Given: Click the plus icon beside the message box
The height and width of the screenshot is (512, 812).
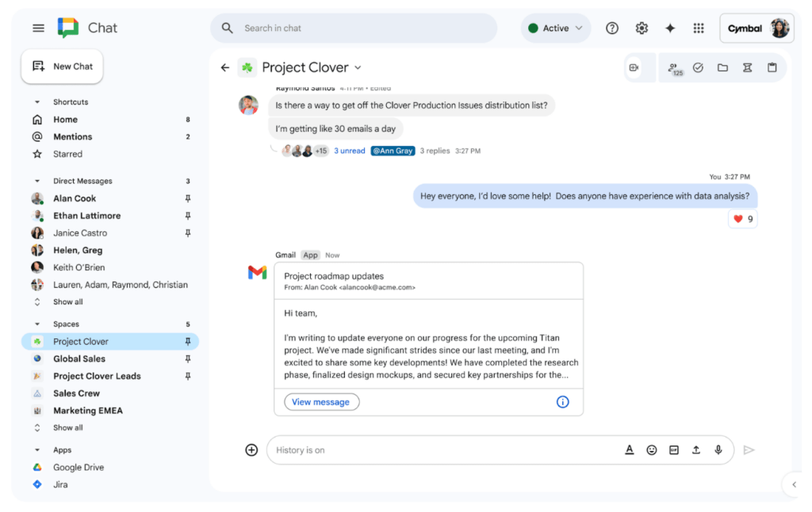Looking at the screenshot, I should (x=251, y=450).
